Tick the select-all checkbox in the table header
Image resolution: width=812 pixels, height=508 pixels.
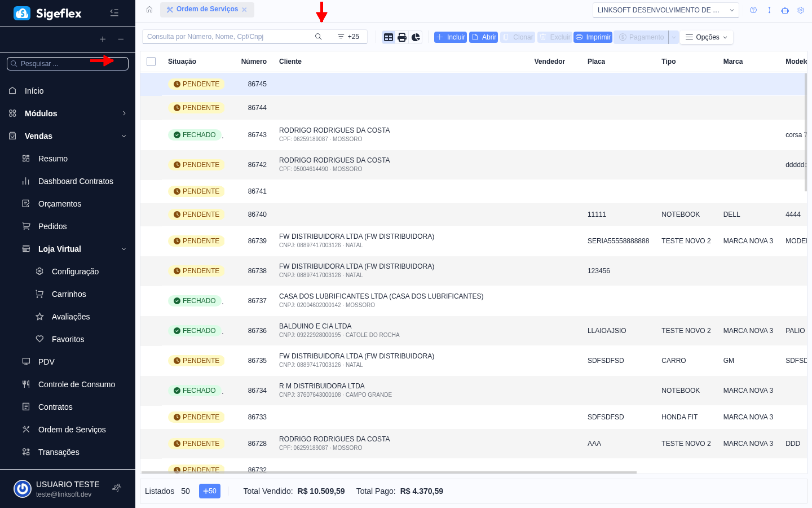(x=151, y=61)
